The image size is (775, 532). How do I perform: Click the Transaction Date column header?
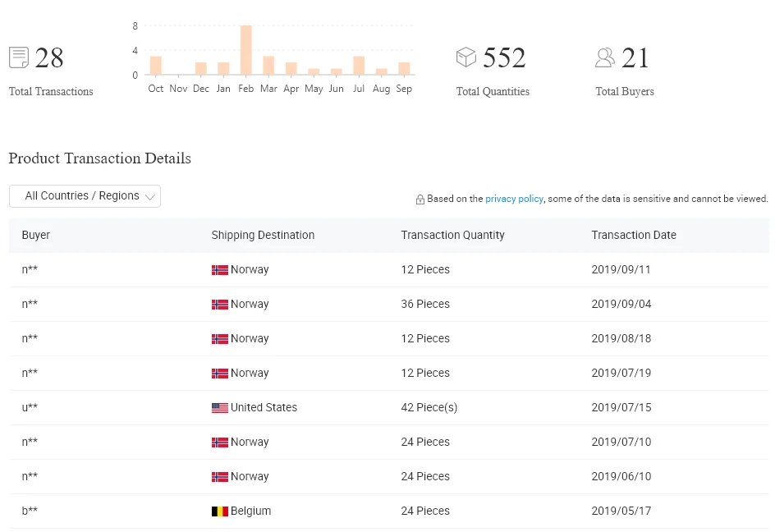(x=634, y=236)
